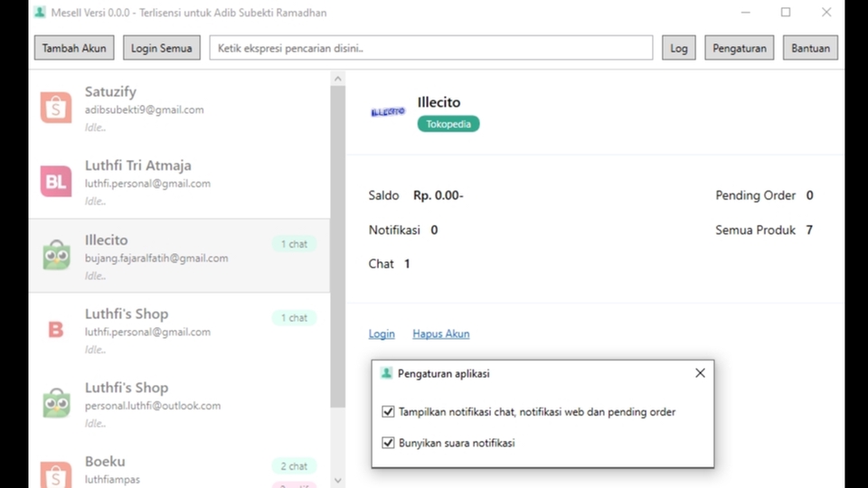
Task: Select the Satuzify Shopee icon
Action: [56, 108]
